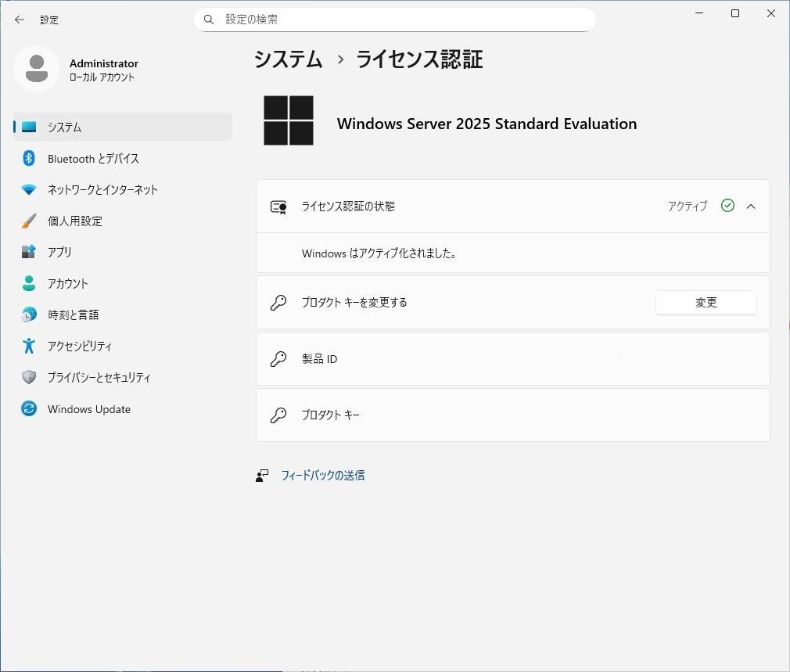Select 時刻と言語 in sidebar
This screenshot has width=790, height=672.
click(74, 315)
